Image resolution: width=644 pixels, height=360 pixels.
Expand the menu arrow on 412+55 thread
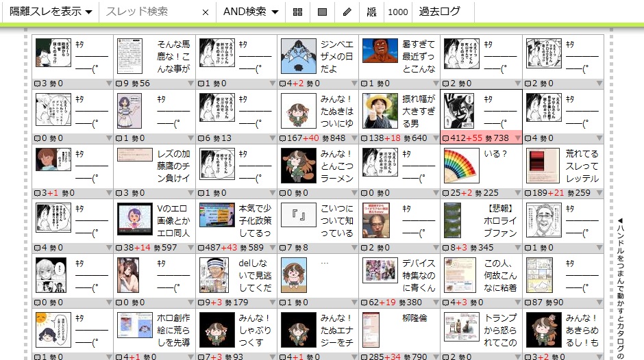coord(517,138)
